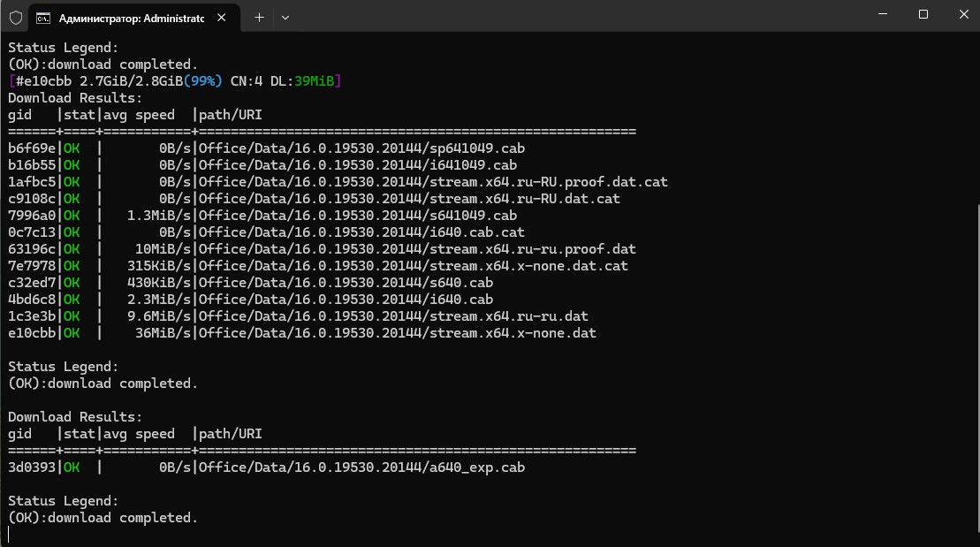Click gid c9108c
Screen dimensions: 980x547
(32, 199)
